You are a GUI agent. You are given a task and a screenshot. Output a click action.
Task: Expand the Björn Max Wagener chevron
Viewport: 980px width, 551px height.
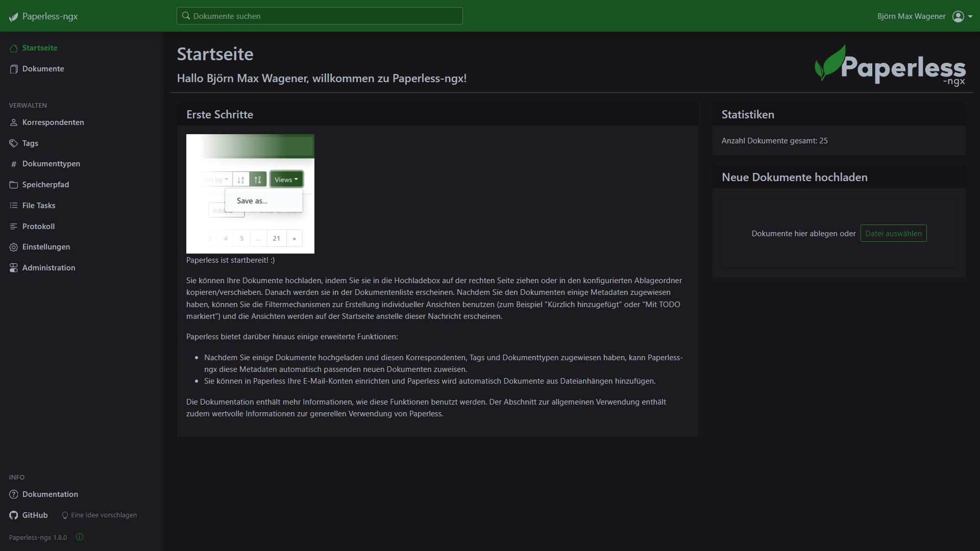(x=971, y=16)
